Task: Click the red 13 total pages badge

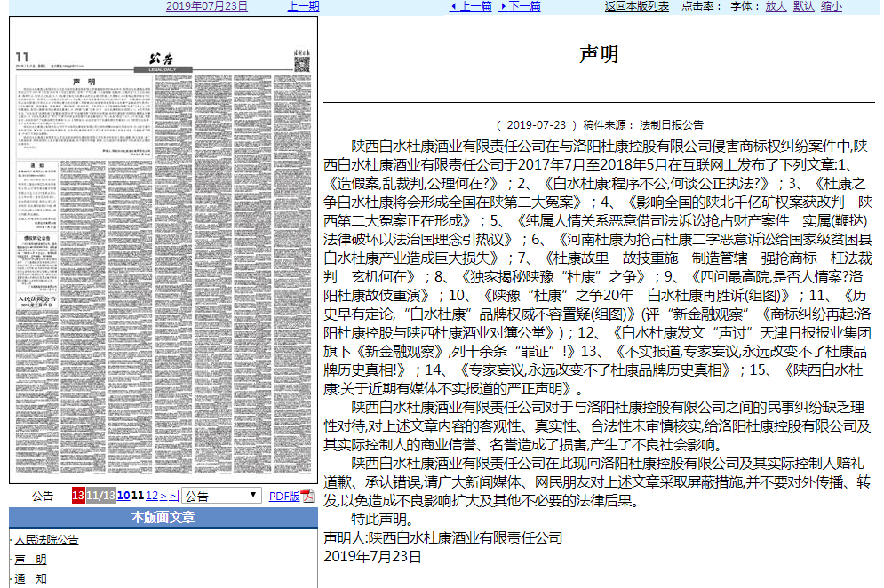Action: 78,496
